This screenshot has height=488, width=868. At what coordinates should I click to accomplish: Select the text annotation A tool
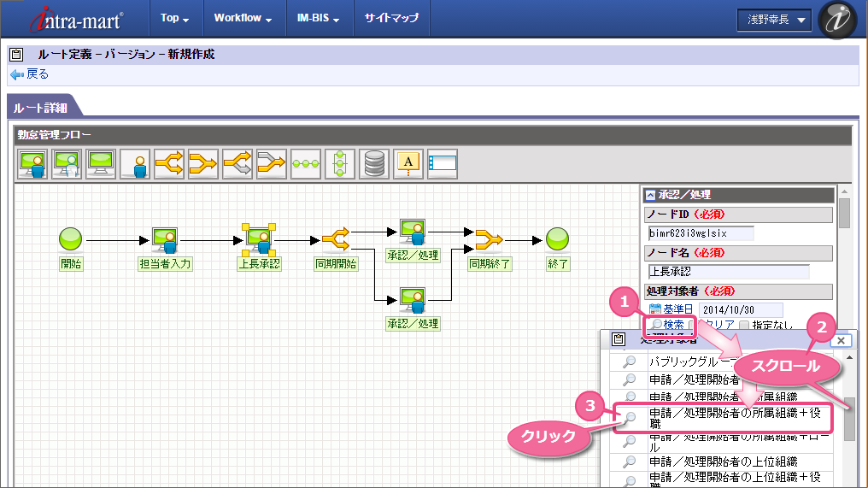tap(408, 164)
